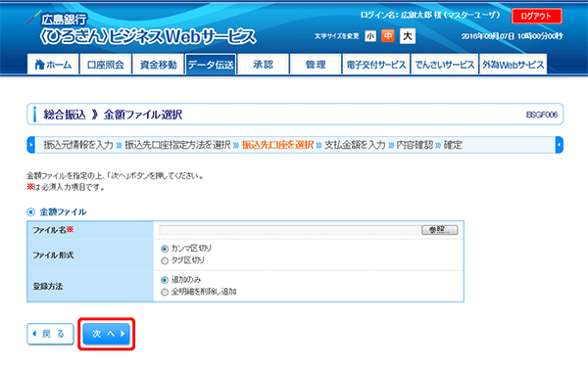Click the ファイル形式 row label
This screenshot has width=588, height=374.
(x=53, y=256)
